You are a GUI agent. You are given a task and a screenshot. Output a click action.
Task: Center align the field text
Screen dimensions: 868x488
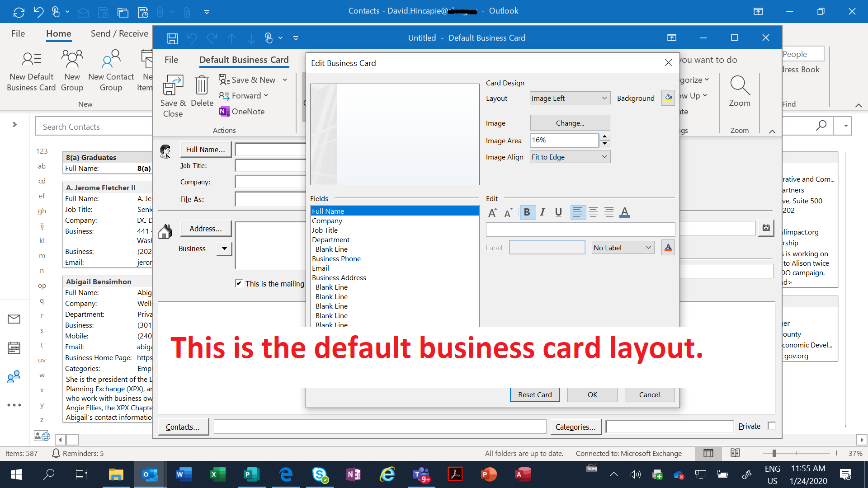tap(593, 212)
